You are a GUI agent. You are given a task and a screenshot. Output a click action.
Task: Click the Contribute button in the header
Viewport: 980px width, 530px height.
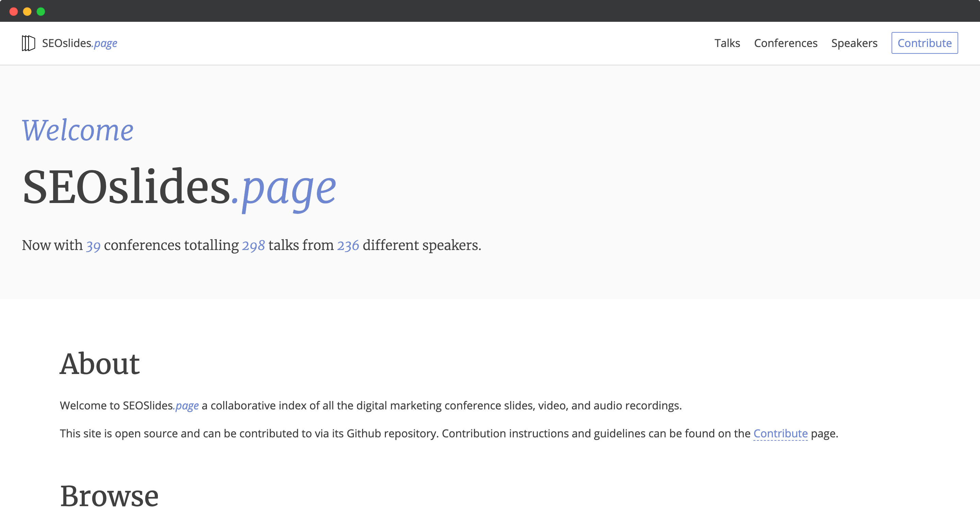[x=925, y=43]
